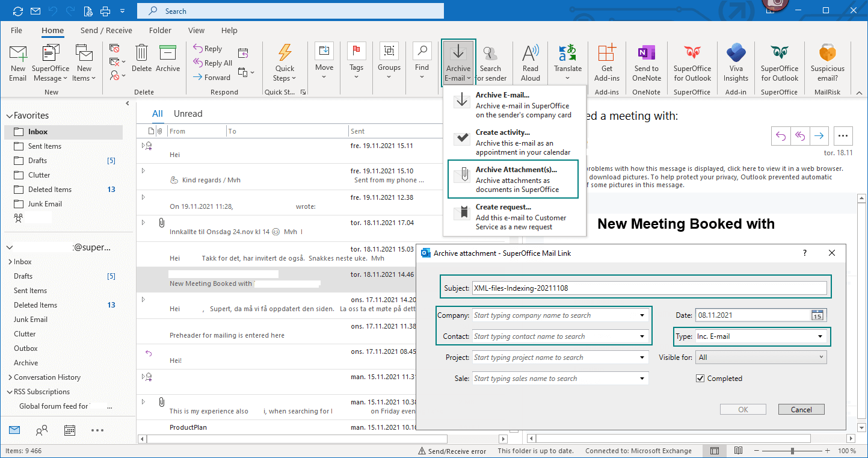Expand the Conversation History folder
The height and width of the screenshot is (458, 868).
[x=10, y=377]
